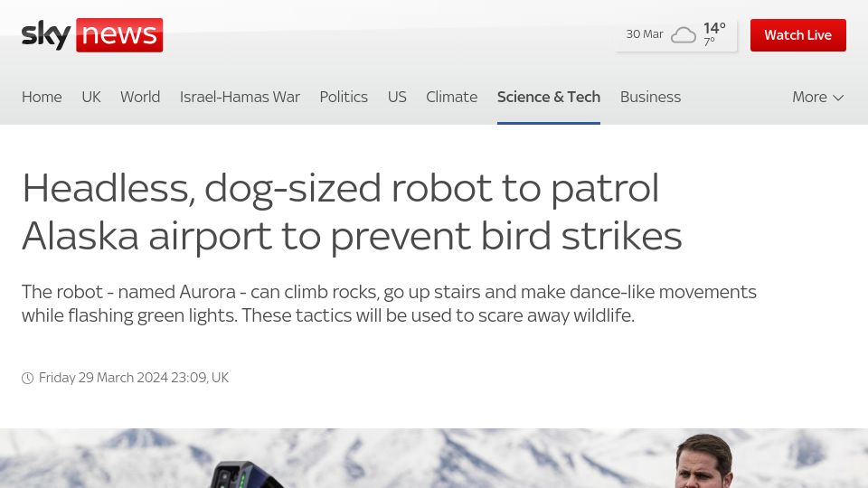This screenshot has width=868, height=488.
Task: Click the Friday 29 March 2024 timestamp
Action: [x=134, y=378]
